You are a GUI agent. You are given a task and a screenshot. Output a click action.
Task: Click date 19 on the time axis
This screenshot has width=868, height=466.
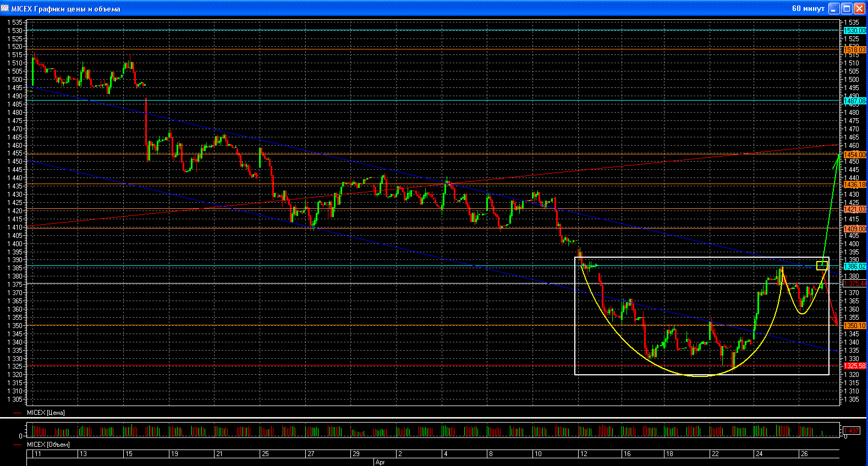point(174,454)
